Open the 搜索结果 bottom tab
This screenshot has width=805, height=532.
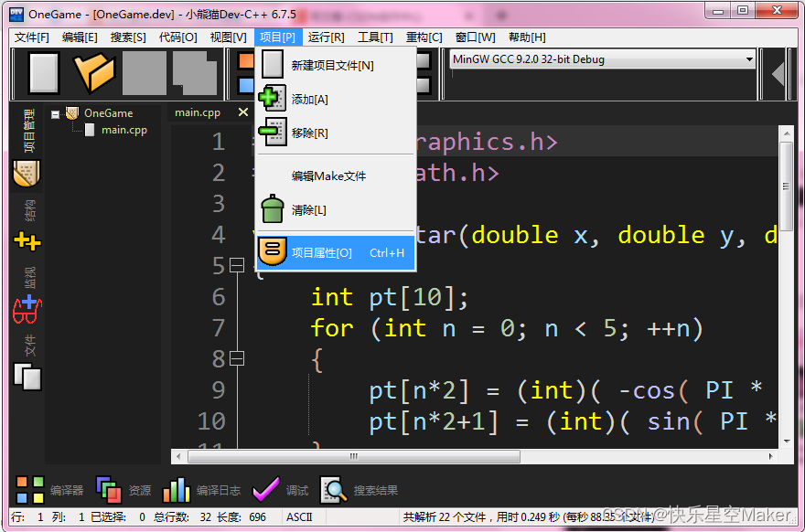point(376,491)
